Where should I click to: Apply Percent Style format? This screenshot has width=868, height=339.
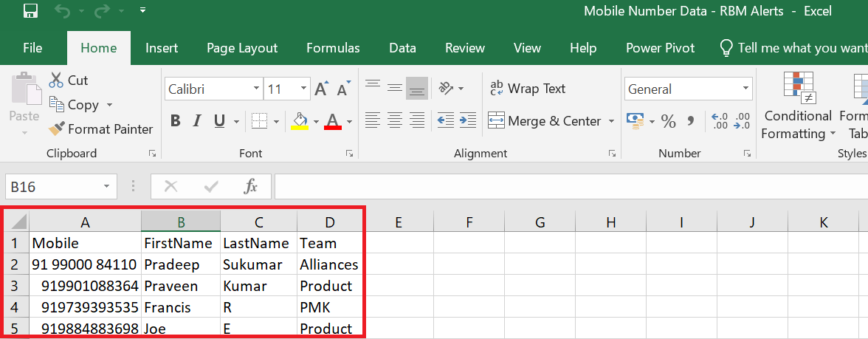click(669, 121)
